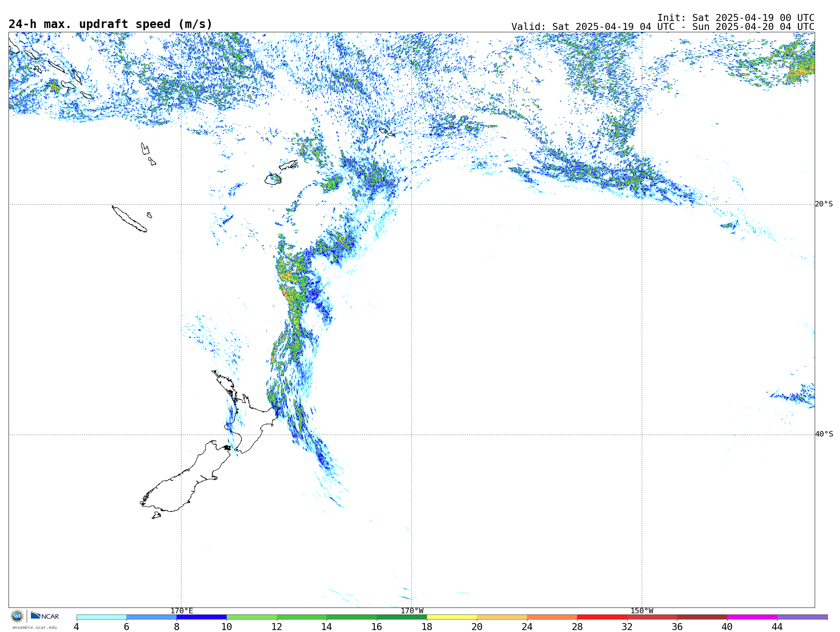Click the 20°S latitude label

point(824,204)
